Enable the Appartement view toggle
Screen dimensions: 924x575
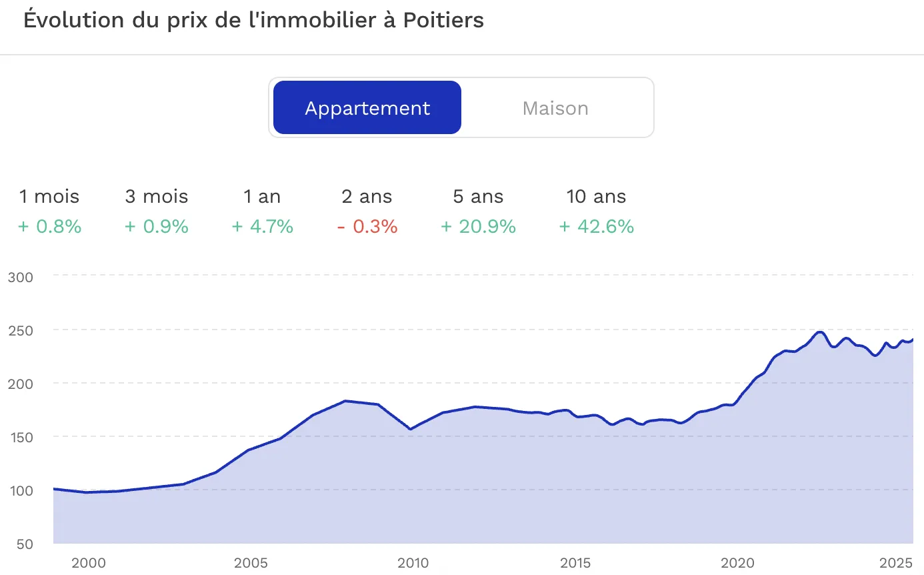[x=366, y=107]
